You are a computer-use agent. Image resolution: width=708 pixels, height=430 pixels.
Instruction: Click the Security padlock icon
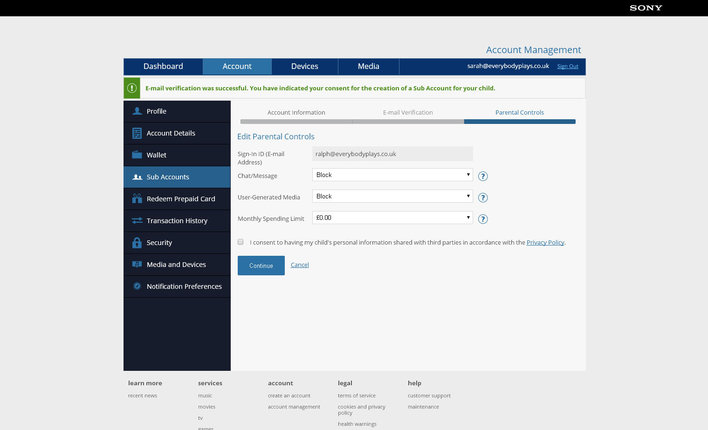(x=137, y=243)
